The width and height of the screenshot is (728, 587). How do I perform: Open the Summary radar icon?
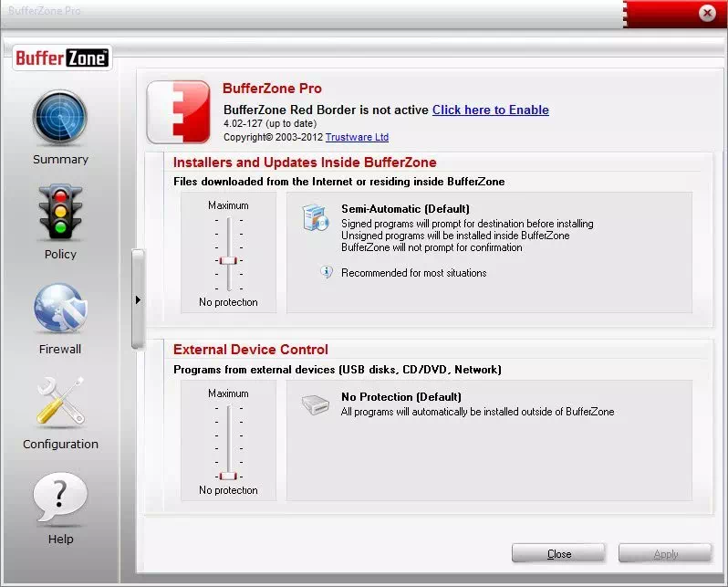60,118
